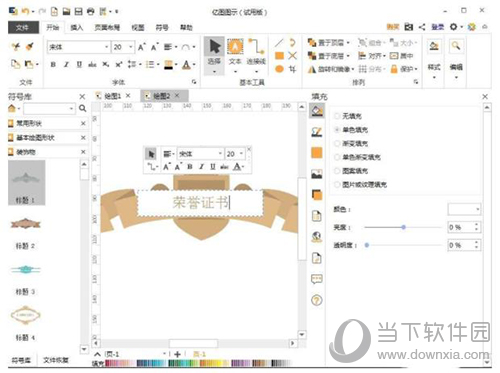The image size is (500, 373).
Task: Click the orange 购买 (Buy) link
Action: coord(393,27)
